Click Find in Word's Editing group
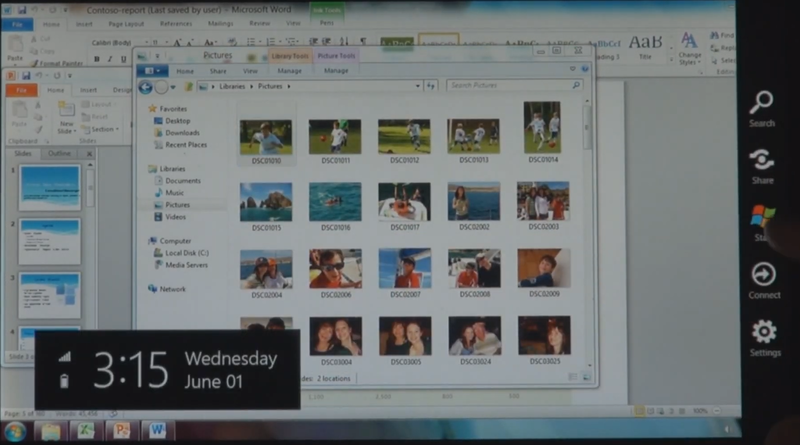Screen dimensions: 800x445 [722, 35]
